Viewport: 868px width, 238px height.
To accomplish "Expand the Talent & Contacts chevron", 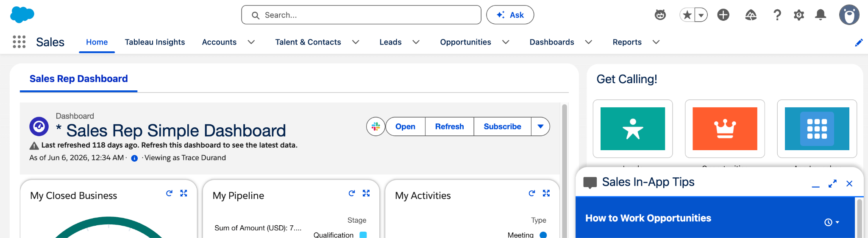I will click(356, 42).
